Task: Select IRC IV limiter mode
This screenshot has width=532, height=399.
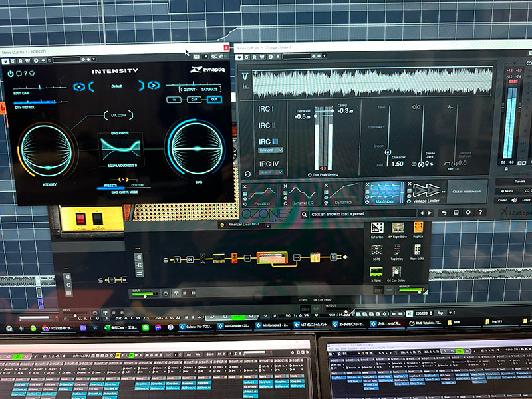Action: [269, 164]
